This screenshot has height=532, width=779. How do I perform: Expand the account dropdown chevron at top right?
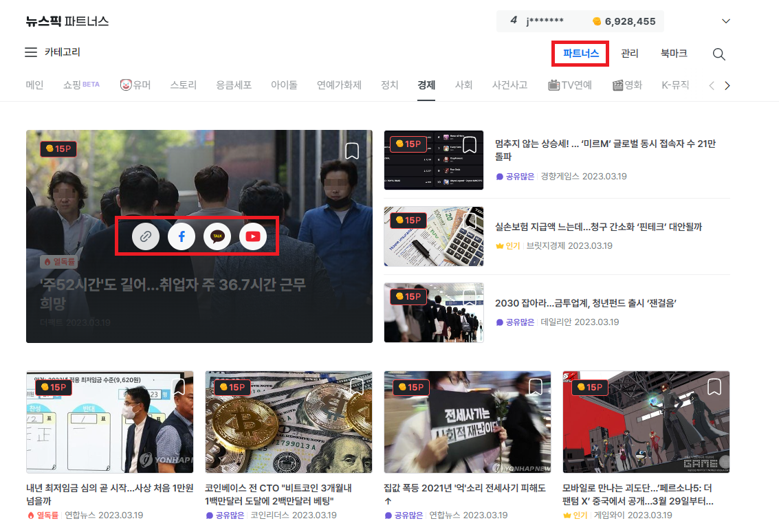[726, 21]
